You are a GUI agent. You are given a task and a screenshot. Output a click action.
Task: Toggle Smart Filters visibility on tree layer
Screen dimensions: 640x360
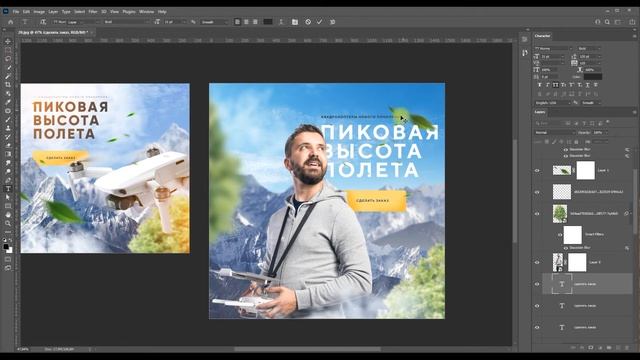coord(560,235)
